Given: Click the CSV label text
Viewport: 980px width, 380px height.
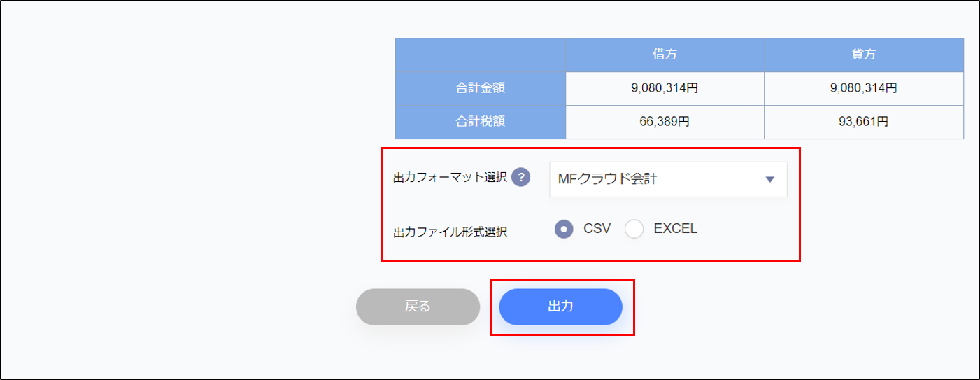Looking at the screenshot, I should point(597,228).
